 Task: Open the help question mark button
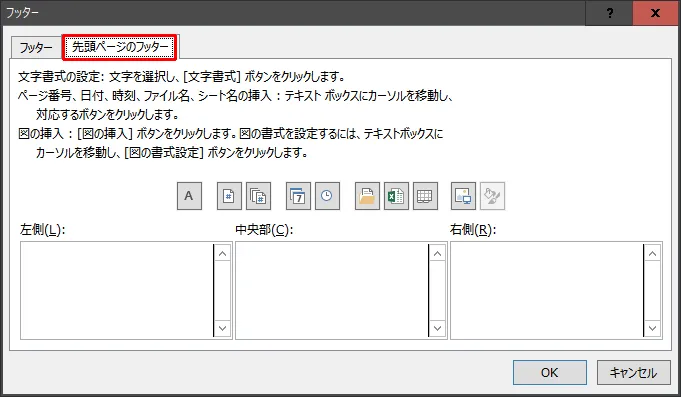tap(610, 13)
